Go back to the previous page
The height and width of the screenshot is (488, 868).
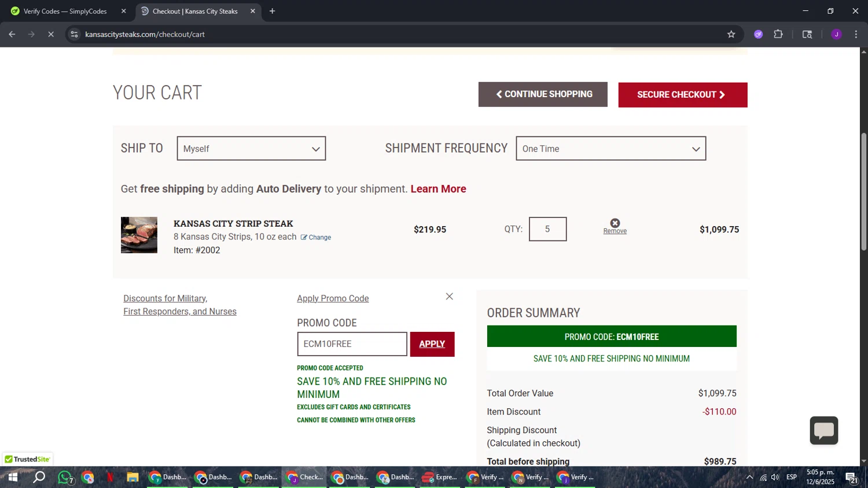tap(12, 34)
